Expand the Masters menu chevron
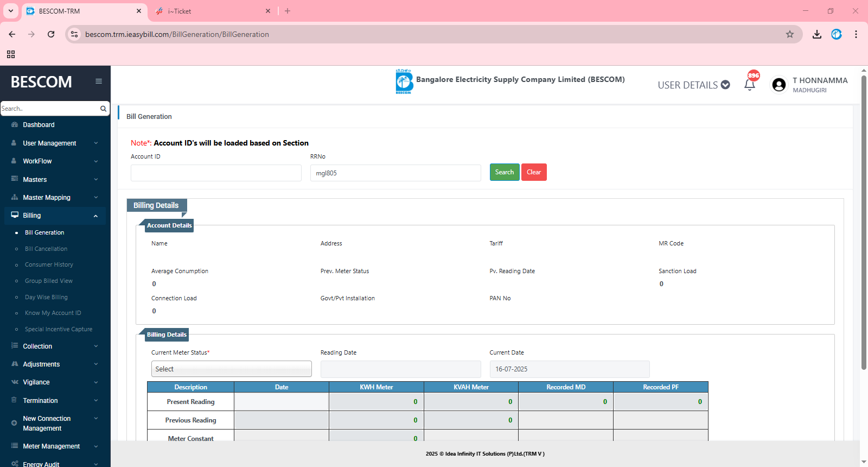The width and height of the screenshot is (868, 467). (96, 179)
